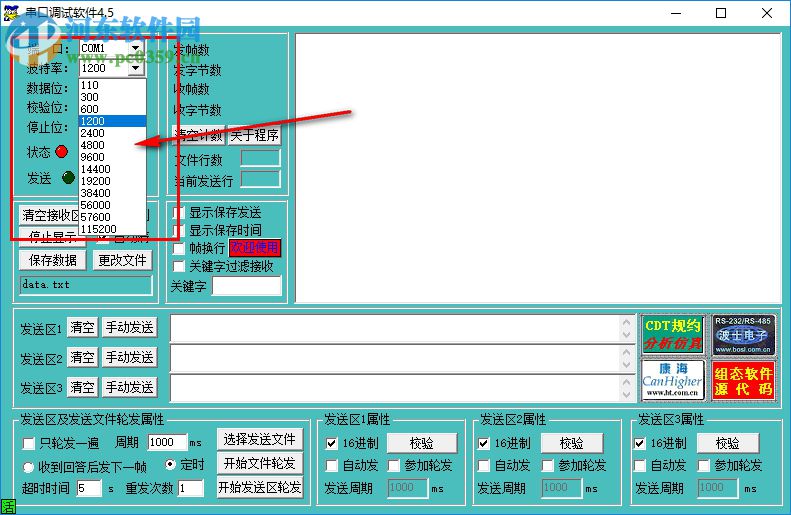Screen dimensions: 791x515
Task: Click 手动发送 for 发送区3
Action: [130, 387]
